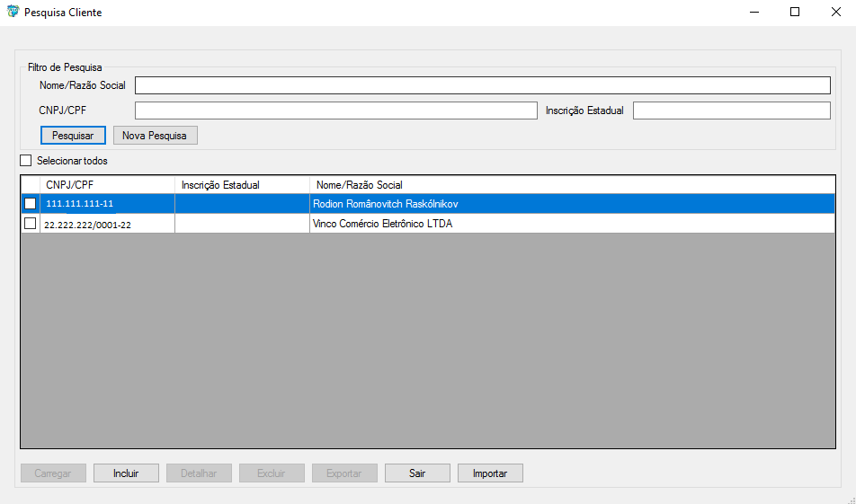
Task: Focus the Nome/Razão Social input field
Action: [x=483, y=85]
